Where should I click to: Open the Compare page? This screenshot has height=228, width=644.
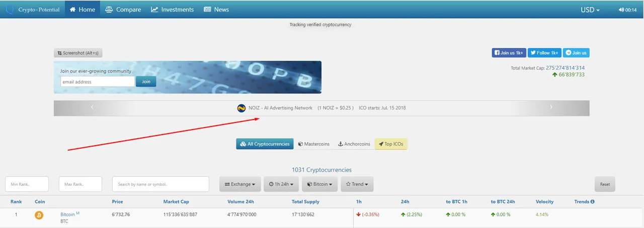[x=123, y=9]
